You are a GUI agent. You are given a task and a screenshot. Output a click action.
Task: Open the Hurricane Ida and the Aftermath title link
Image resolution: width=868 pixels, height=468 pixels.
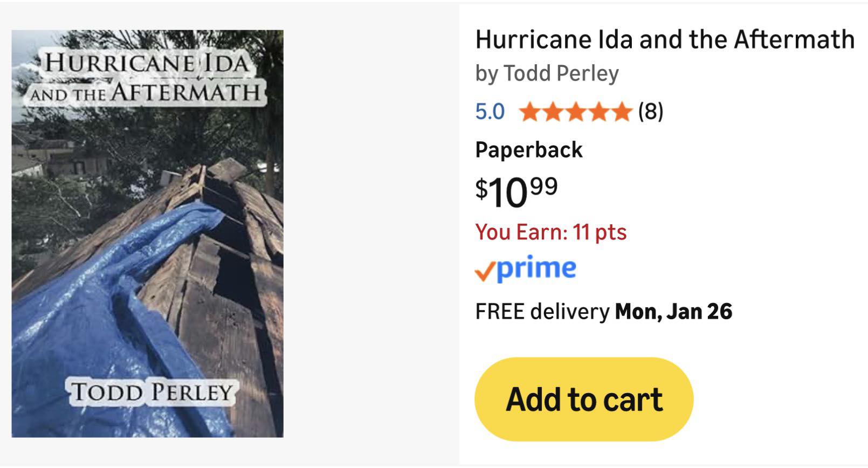[x=664, y=39]
